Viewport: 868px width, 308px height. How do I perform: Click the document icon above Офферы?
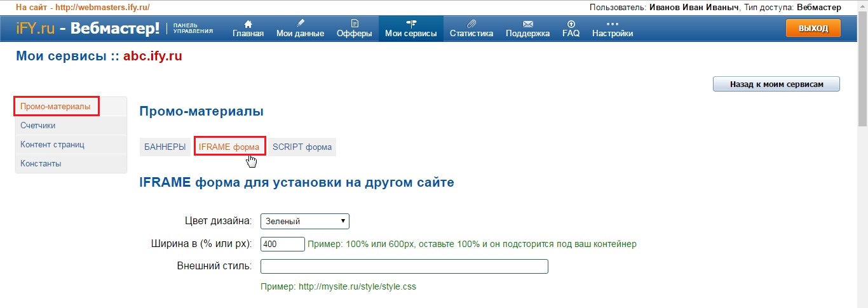(x=354, y=23)
